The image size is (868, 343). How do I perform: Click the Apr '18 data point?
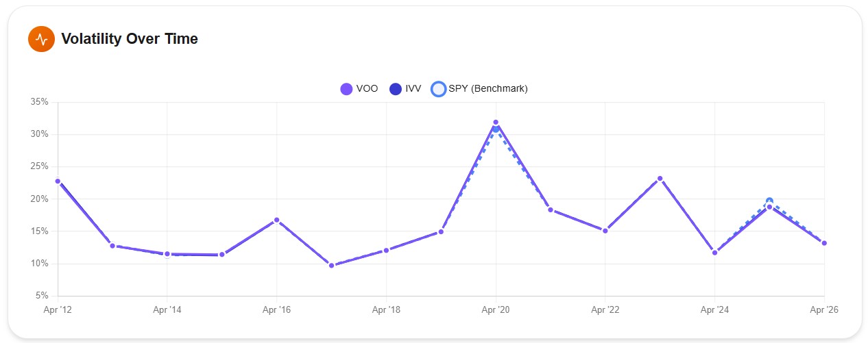tap(386, 250)
